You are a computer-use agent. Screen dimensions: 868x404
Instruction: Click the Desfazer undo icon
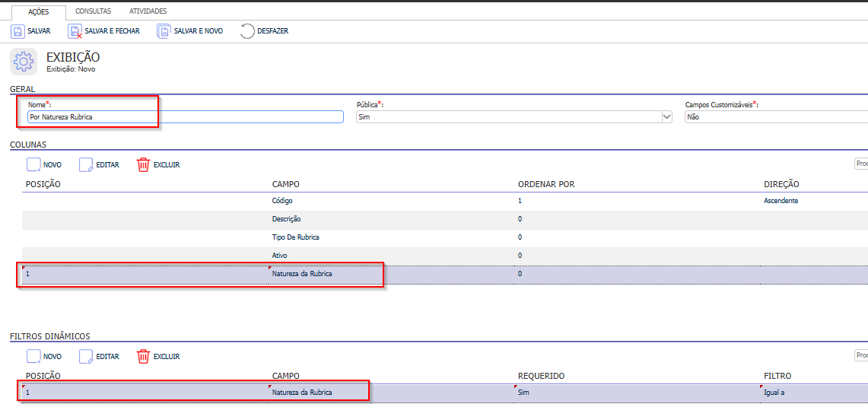(x=247, y=31)
